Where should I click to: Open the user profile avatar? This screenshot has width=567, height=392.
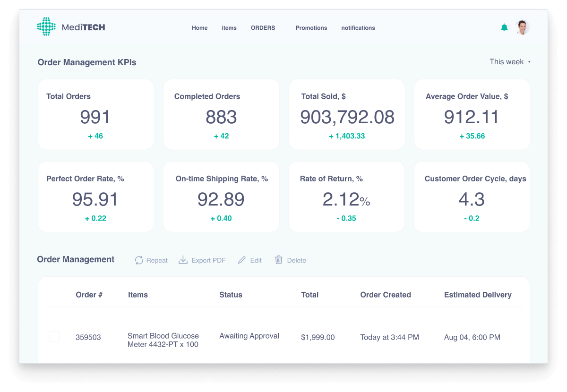click(522, 27)
